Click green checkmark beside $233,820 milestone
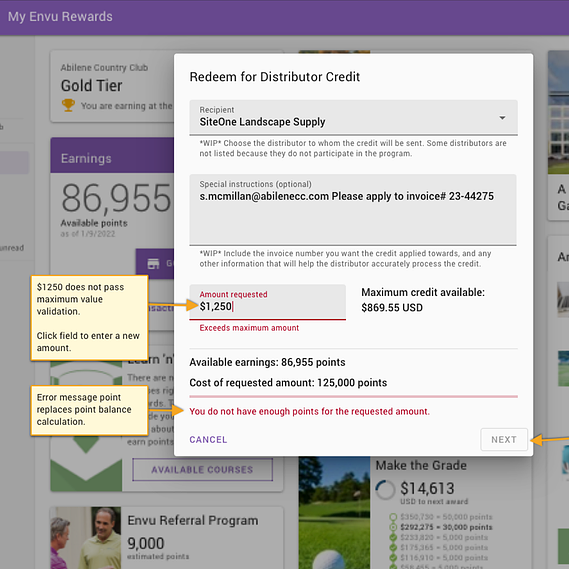 [x=393, y=537]
